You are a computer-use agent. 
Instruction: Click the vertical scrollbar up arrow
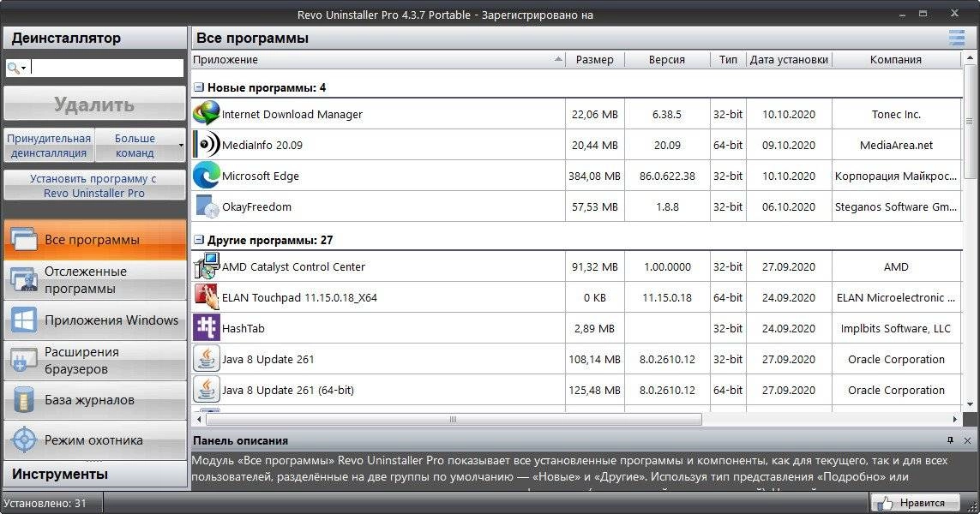[970, 58]
